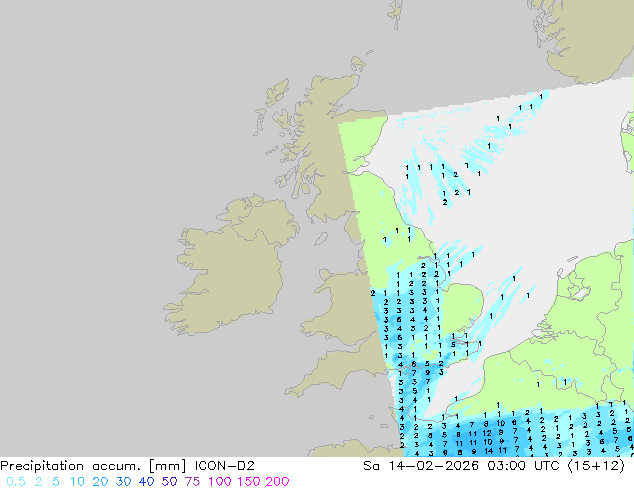Select the 40 legend color value
Screen dimensions: 634x490
[146, 482]
